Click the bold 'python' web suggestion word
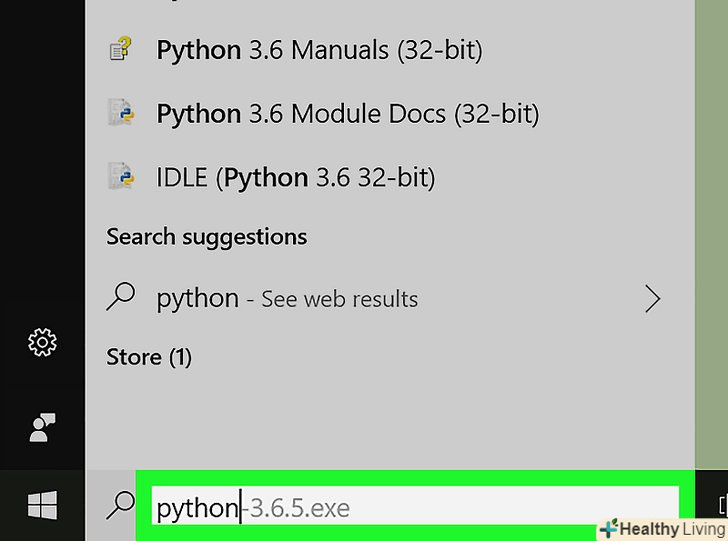The image size is (728, 541). pos(197,298)
